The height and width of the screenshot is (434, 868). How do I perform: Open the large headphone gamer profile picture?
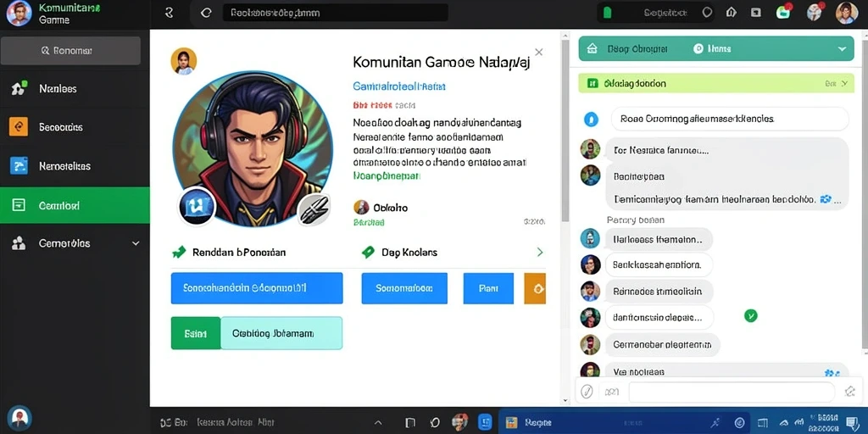click(253, 149)
